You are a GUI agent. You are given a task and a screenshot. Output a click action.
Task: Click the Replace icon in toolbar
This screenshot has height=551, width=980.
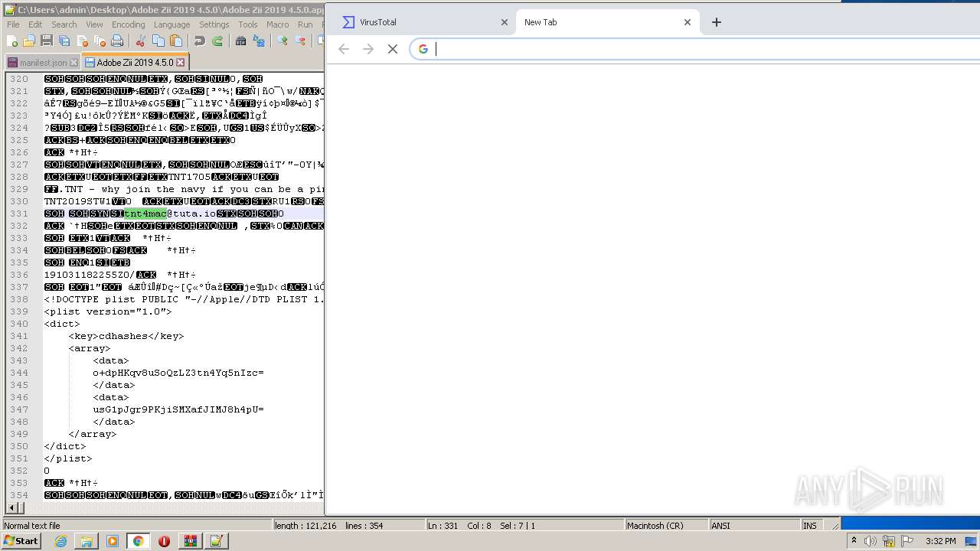(258, 41)
